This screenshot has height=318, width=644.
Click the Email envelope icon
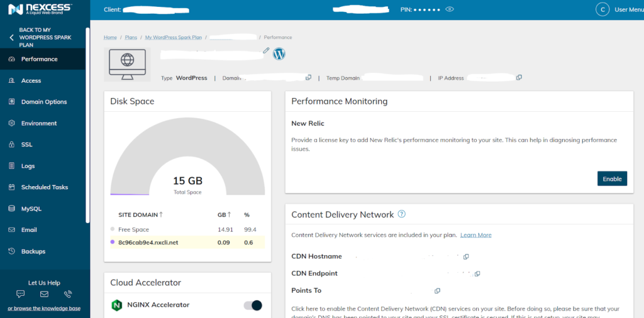tap(11, 230)
